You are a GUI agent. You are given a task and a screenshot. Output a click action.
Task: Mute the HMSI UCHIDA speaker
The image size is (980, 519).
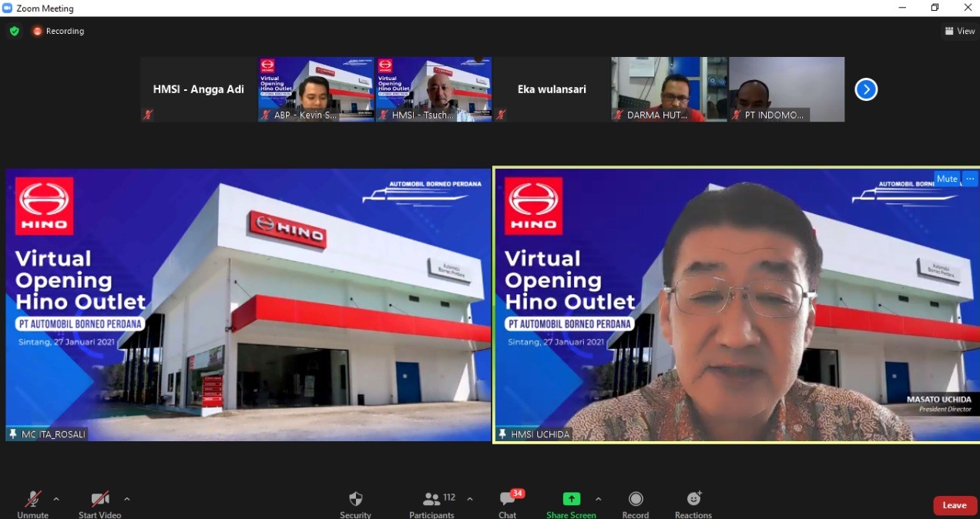click(x=947, y=179)
